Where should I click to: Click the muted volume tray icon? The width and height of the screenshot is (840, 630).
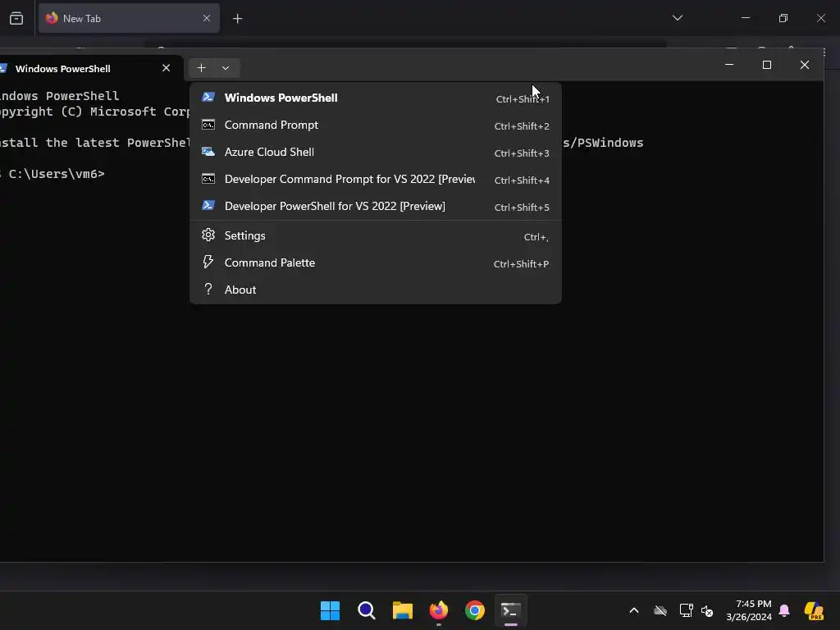click(707, 610)
